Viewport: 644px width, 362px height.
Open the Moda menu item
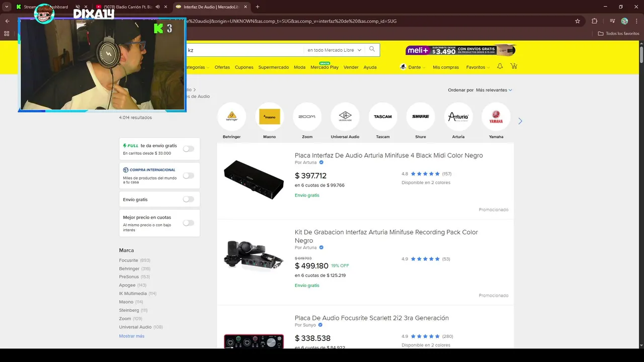point(299,67)
